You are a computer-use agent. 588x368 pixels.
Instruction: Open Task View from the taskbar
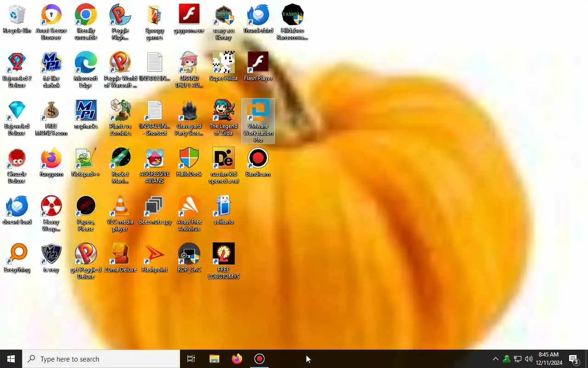191,359
